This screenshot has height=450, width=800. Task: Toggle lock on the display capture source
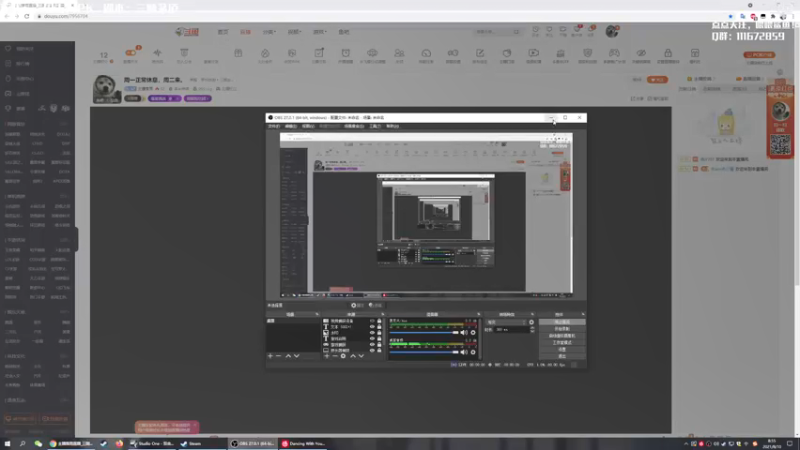379,351
